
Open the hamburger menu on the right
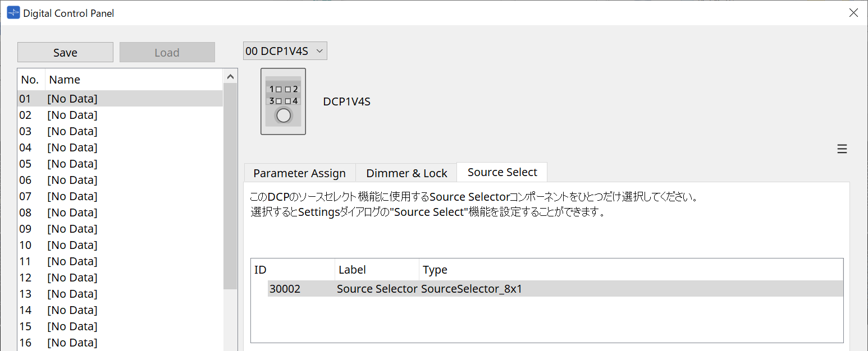pyautogui.click(x=842, y=149)
